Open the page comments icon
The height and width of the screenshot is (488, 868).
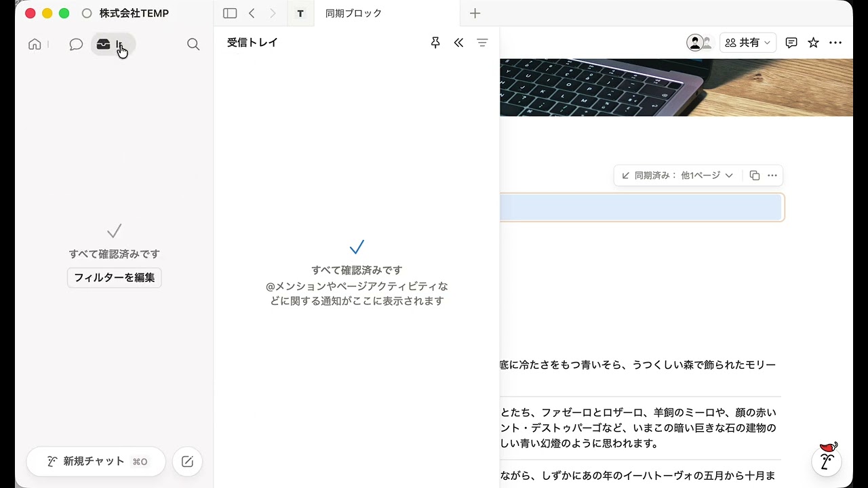point(791,43)
